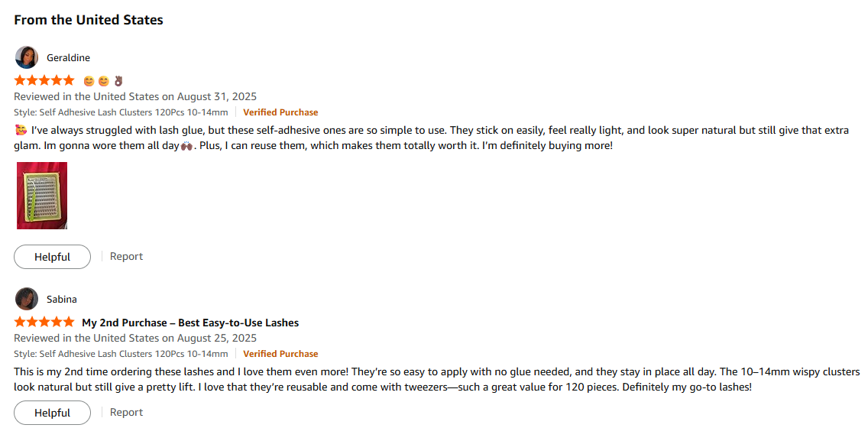The height and width of the screenshot is (441, 868).
Task: Report Sabina's review
Action: [126, 413]
